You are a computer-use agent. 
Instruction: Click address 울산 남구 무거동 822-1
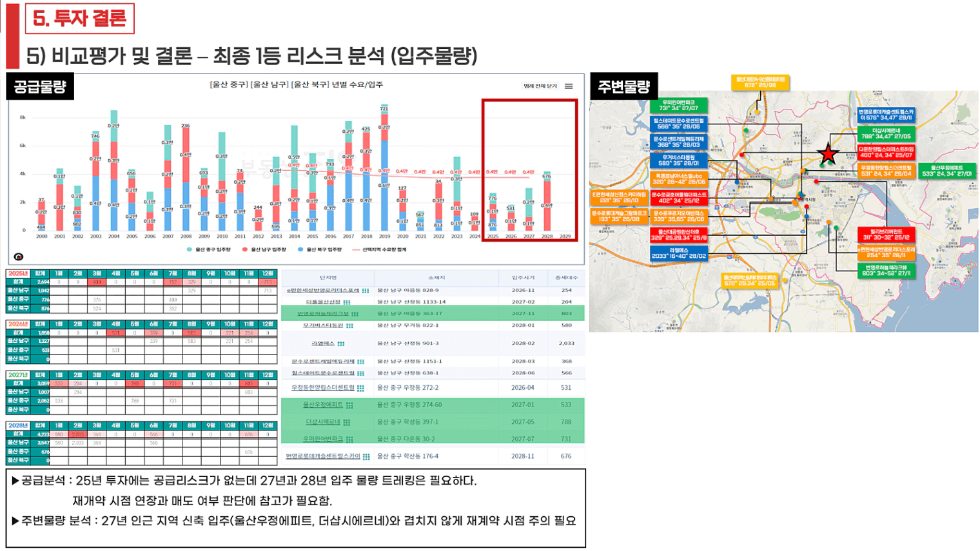click(408, 325)
